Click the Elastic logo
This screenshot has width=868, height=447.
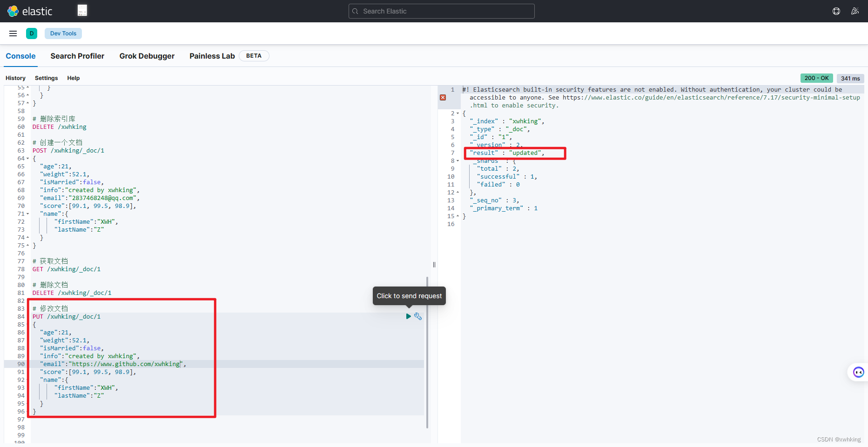[x=30, y=11]
